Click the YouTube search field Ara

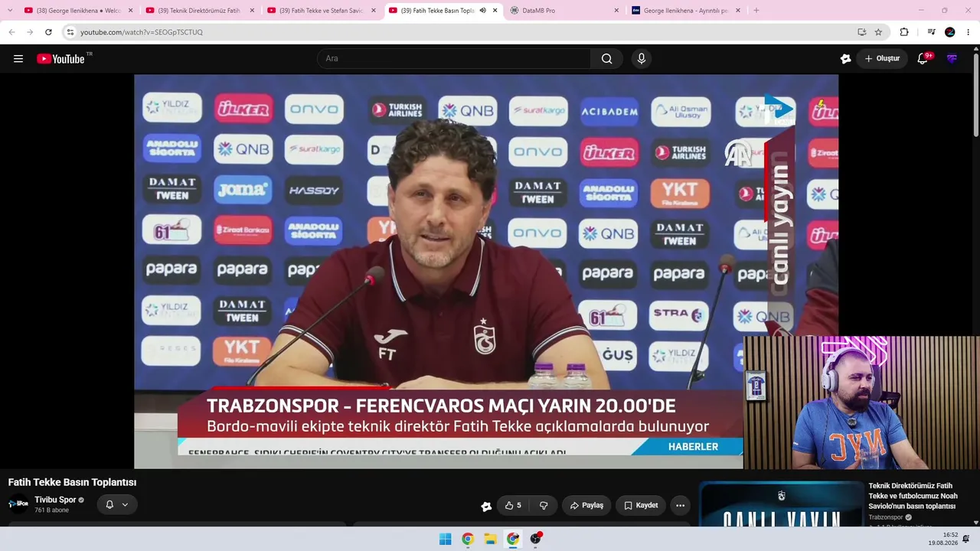(454, 59)
